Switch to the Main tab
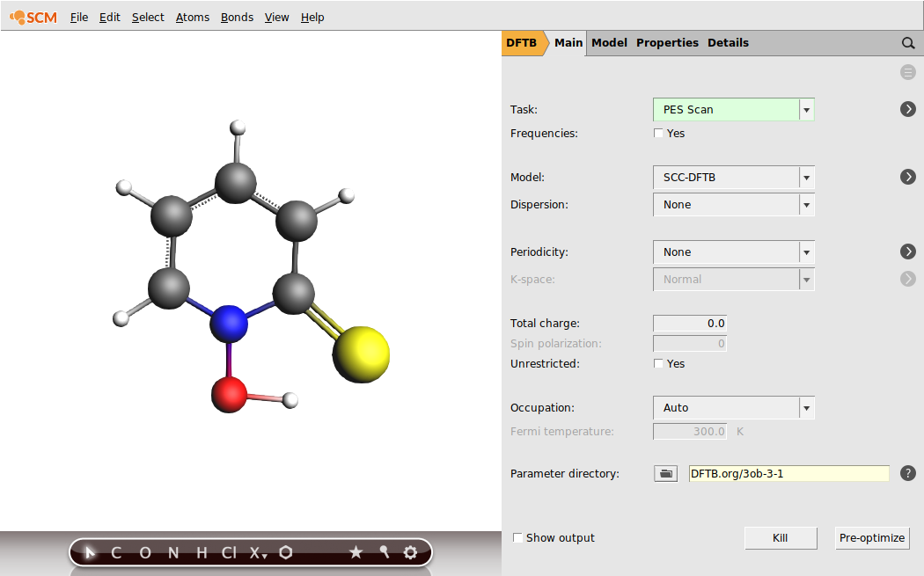The image size is (924, 576). pos(568,43)
